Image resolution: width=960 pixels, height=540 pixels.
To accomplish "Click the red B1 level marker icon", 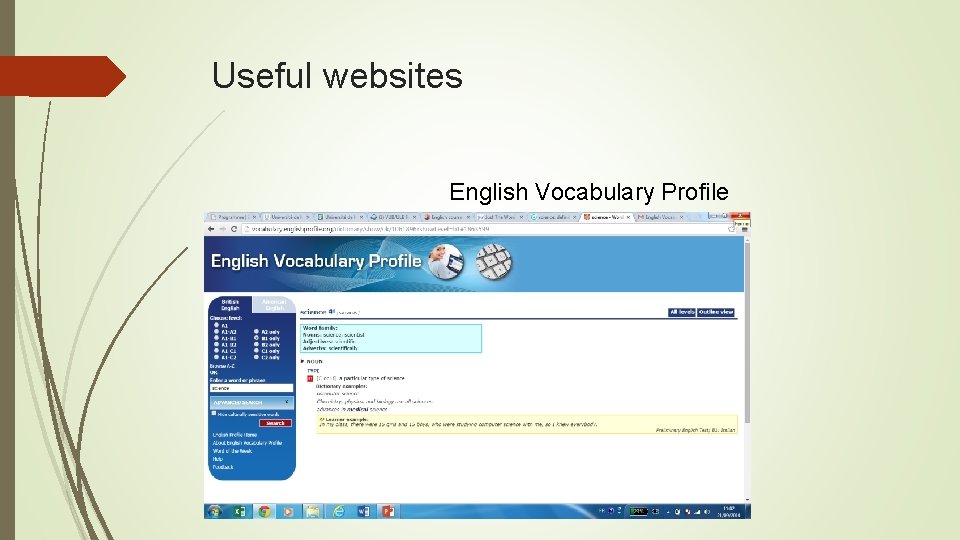I will 310,378.
